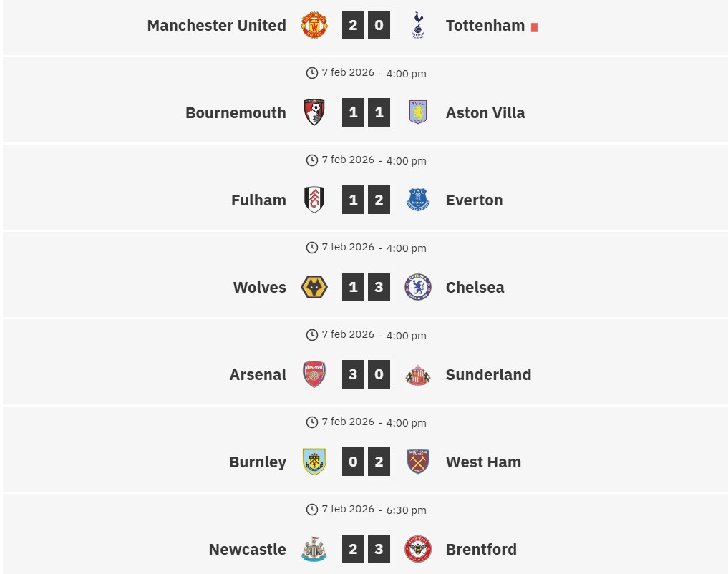Click the Chelsea club crest

[418, 287]
